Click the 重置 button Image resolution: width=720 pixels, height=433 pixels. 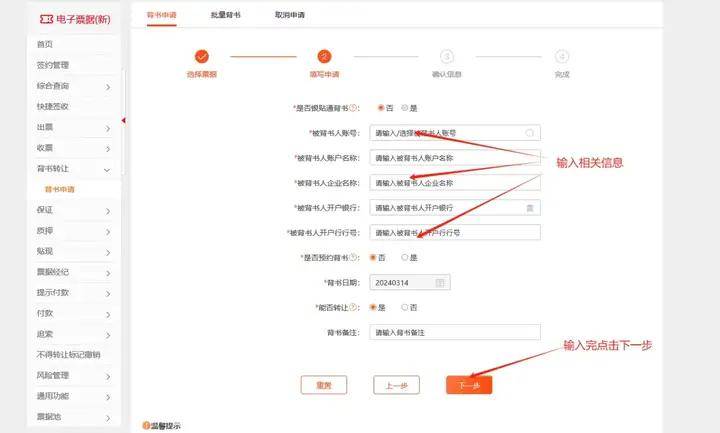[x=324, y=385]
